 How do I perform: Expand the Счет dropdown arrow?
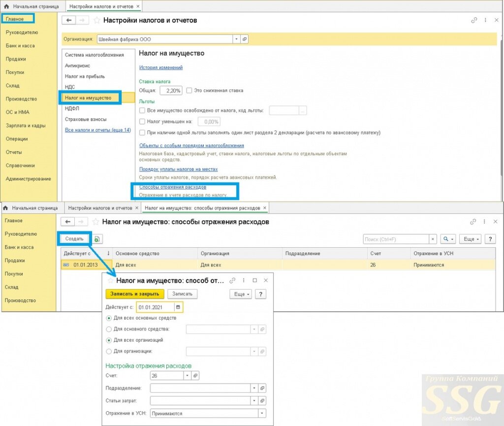pyautogui.click(x=188, y=376)
